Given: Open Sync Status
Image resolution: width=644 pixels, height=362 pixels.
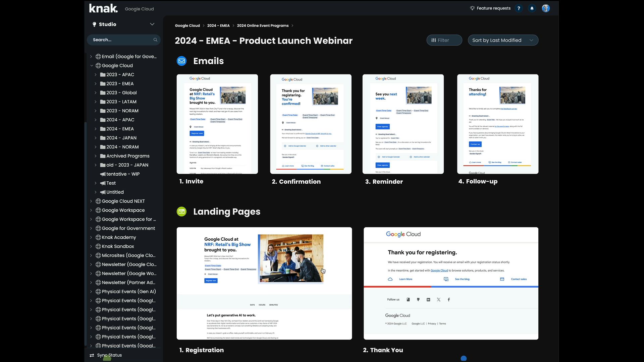Looking at the screenshot, I should 109,355.
